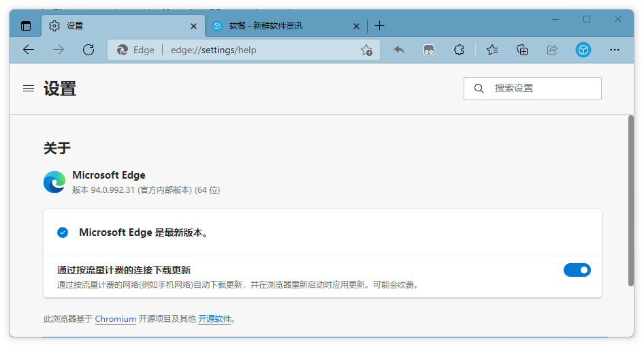Open the Favorites list icon

[x=492, y=50]
